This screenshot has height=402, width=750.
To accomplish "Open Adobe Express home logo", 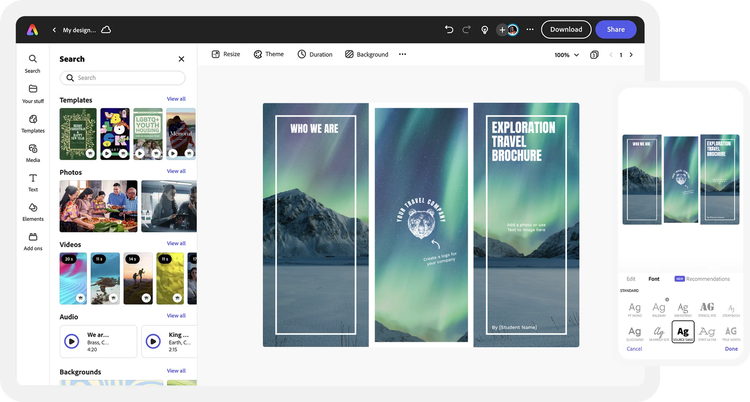I will [x=33, y=30].
